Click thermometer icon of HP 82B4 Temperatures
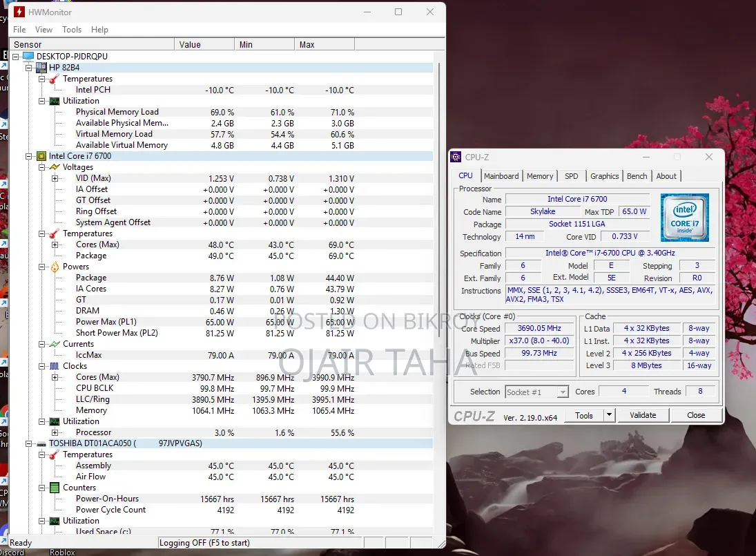The width and height of the screenshot is (756, 556). [55, 79]
